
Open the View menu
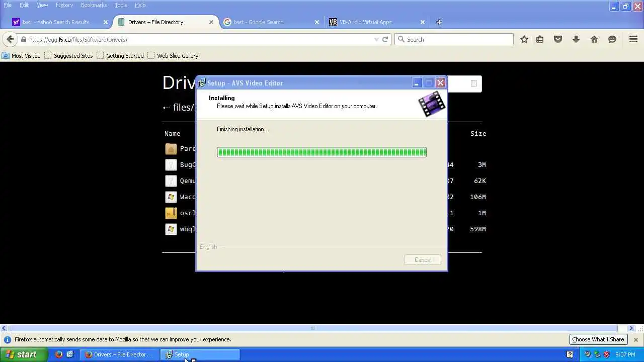click(42, 5)
